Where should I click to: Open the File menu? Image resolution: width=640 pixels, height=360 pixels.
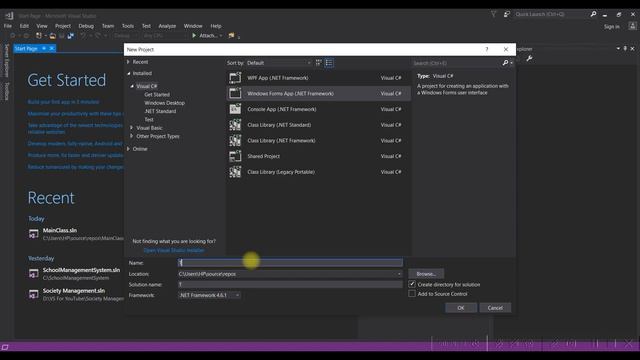[x=8, y=26]
